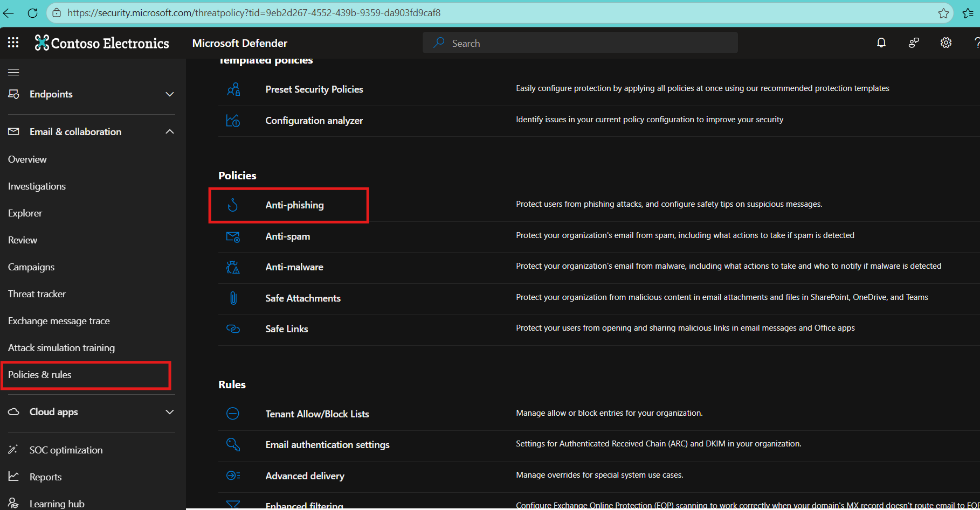Open Preset Security Policies link
The width and height of the screenshot is (980, 510).
[x=314, y=89]
